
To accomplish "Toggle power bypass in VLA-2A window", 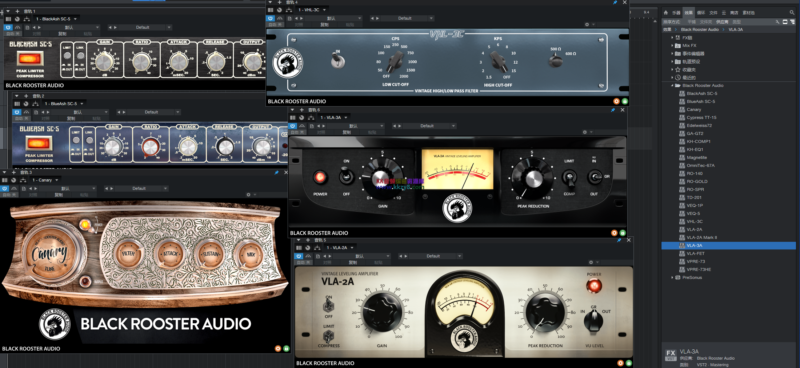I will click(299, 256).
